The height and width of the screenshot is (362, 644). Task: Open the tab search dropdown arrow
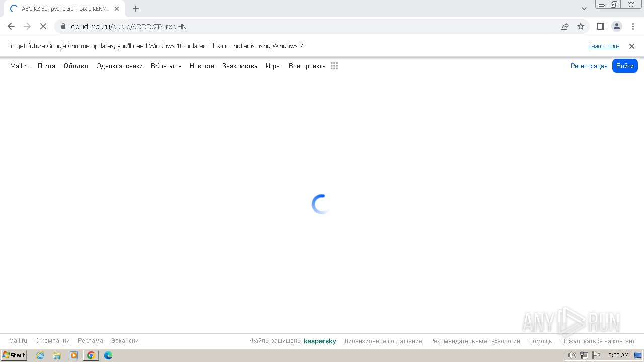pos(584,9)
